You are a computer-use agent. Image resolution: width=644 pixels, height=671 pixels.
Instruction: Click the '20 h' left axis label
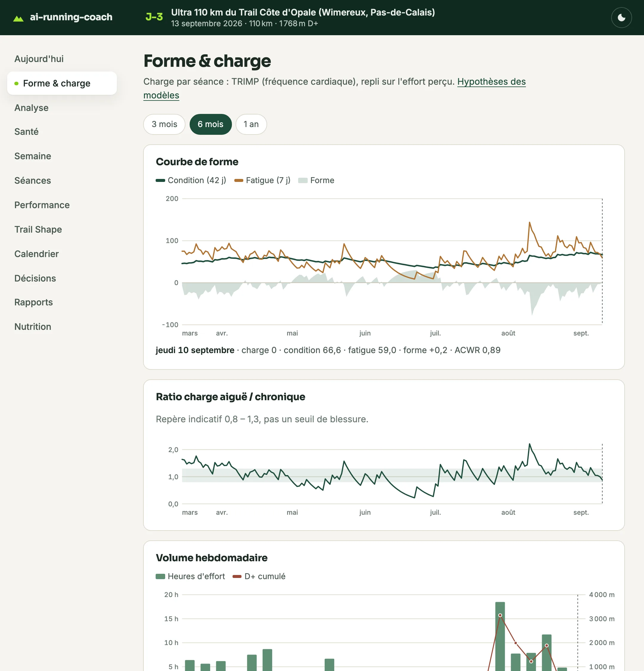tap(171, 595)
